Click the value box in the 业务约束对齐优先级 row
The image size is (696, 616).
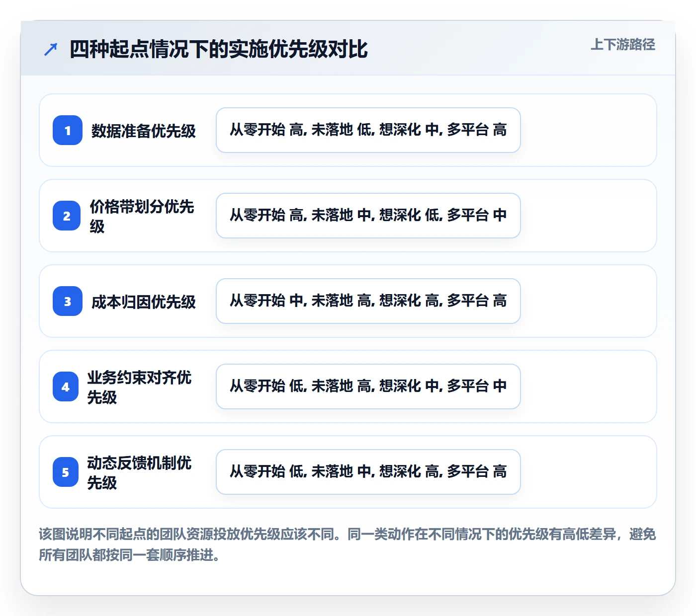coord(368,386)
